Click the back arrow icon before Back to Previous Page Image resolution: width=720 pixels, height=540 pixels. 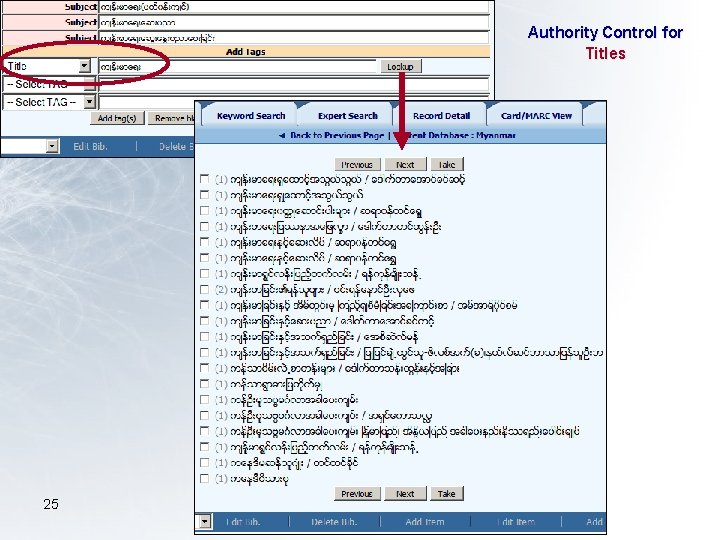coord(282,135)
